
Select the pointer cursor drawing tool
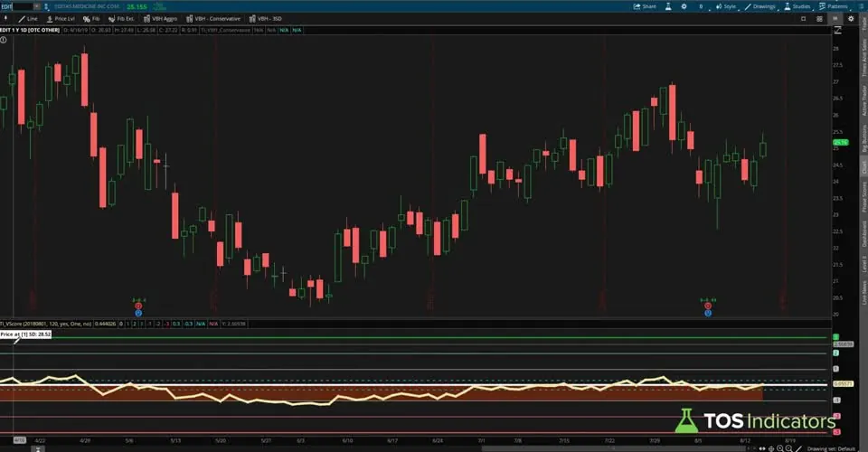click(x=5, y=18)
